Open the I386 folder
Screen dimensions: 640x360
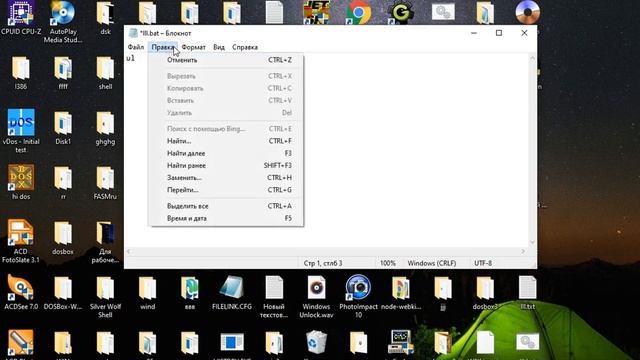[21, 73]
